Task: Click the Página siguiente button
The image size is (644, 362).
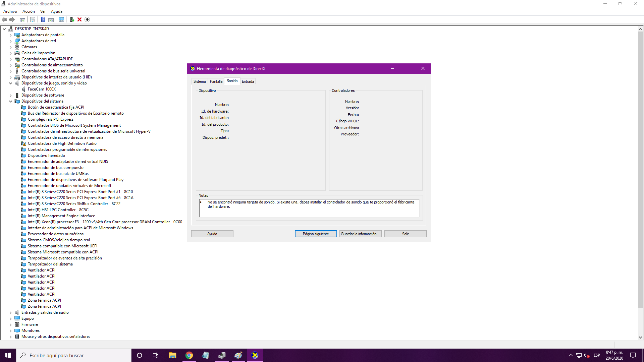Action: point(316,234)
